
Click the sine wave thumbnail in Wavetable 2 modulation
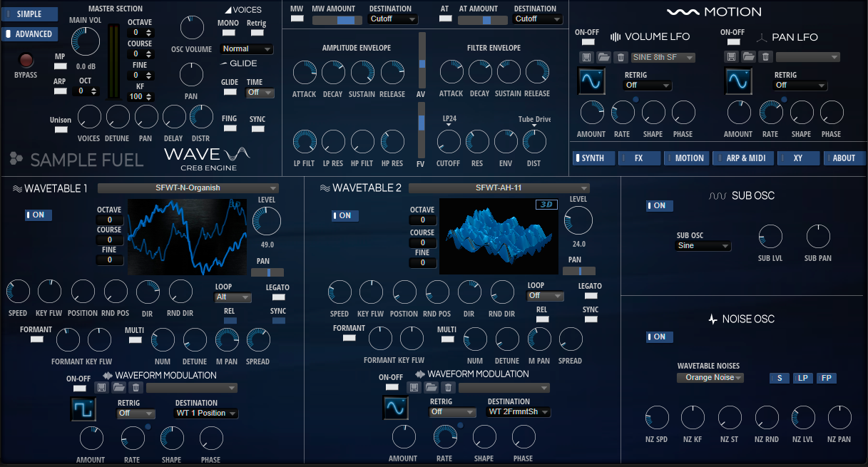coord(396,407)
